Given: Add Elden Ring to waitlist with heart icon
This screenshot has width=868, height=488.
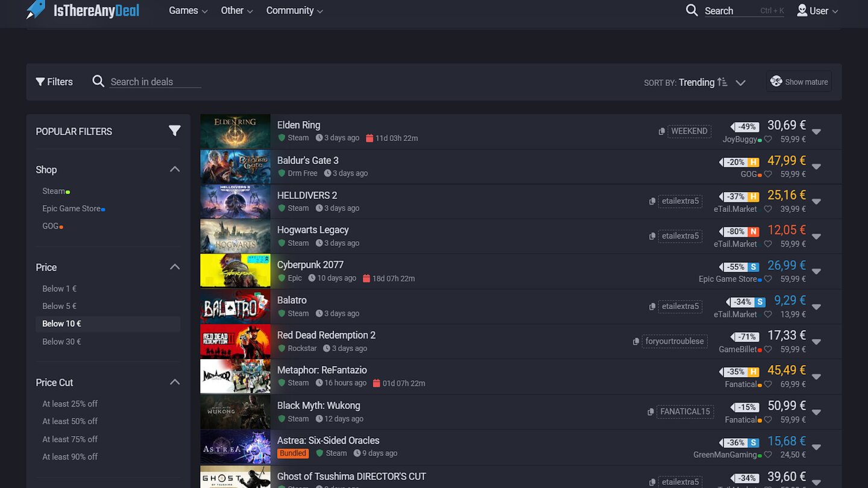Looking at the screenshot, I should pos(768,139).
